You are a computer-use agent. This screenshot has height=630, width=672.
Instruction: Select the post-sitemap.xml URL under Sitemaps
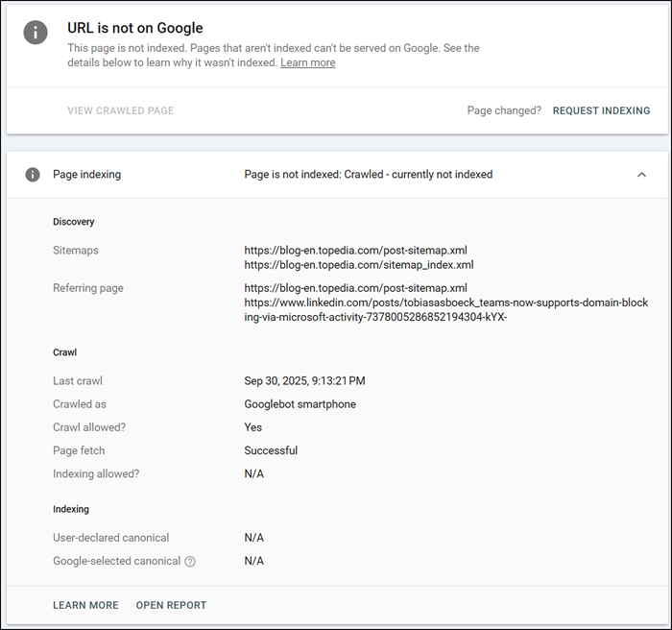point(355,250)
